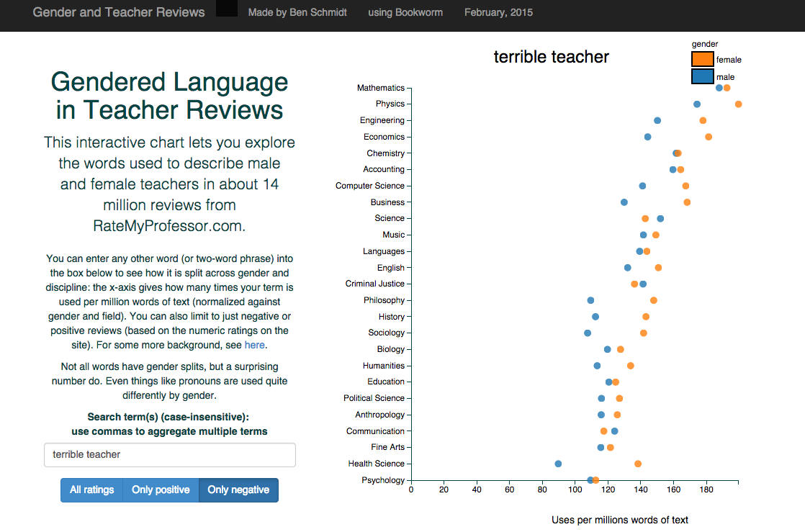Viewport: 805px width, 532px height.
Task: Select the blue male legend swatch
Action: (702, 76)
